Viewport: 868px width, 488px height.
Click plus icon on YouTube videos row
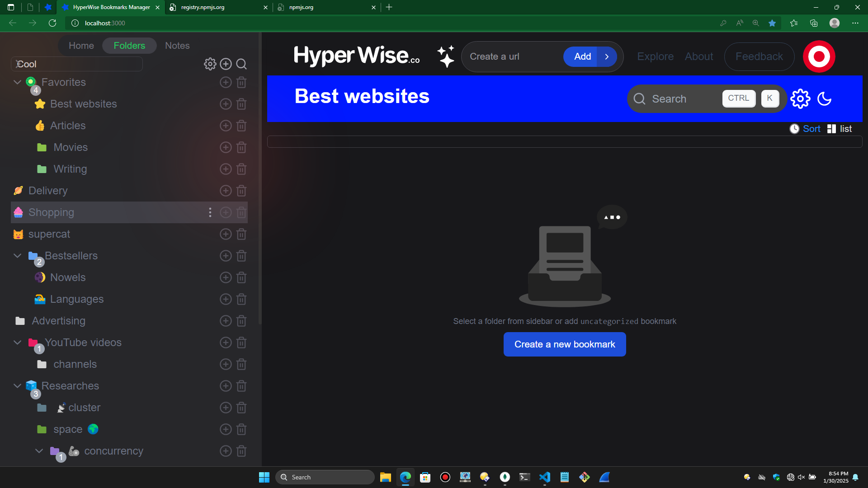pos(226,343)
